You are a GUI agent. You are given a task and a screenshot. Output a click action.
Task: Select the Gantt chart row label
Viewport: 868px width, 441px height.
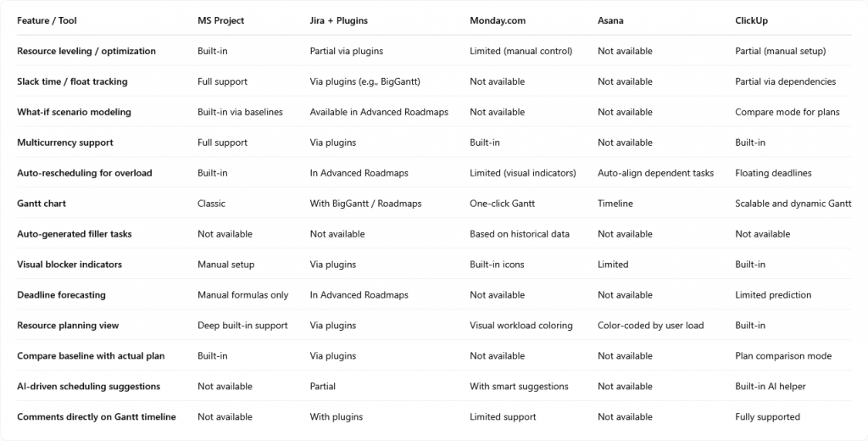42,204
